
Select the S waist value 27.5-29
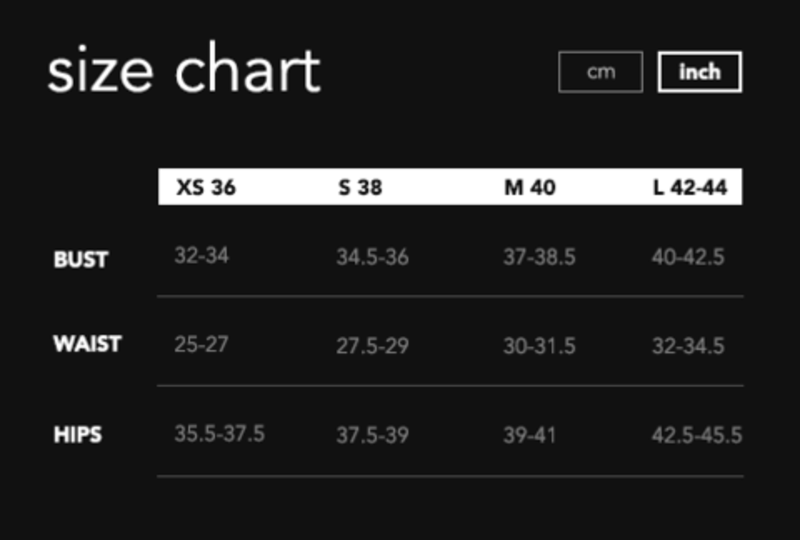372,346
